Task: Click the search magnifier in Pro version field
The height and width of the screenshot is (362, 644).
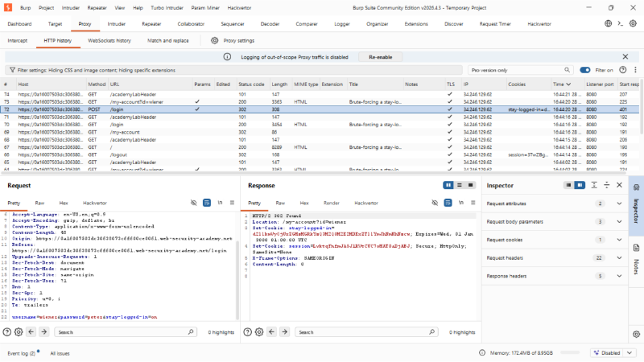Action: 567,70
